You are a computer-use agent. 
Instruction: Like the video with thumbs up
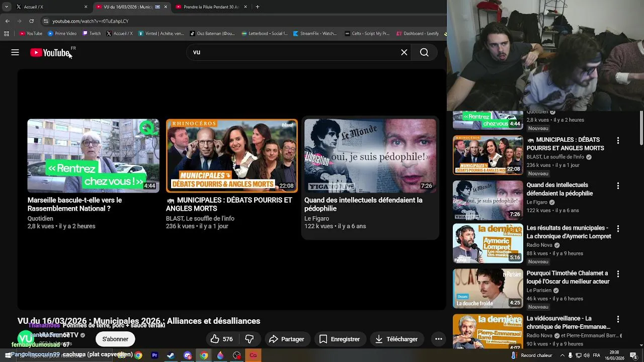click(221, 339)
